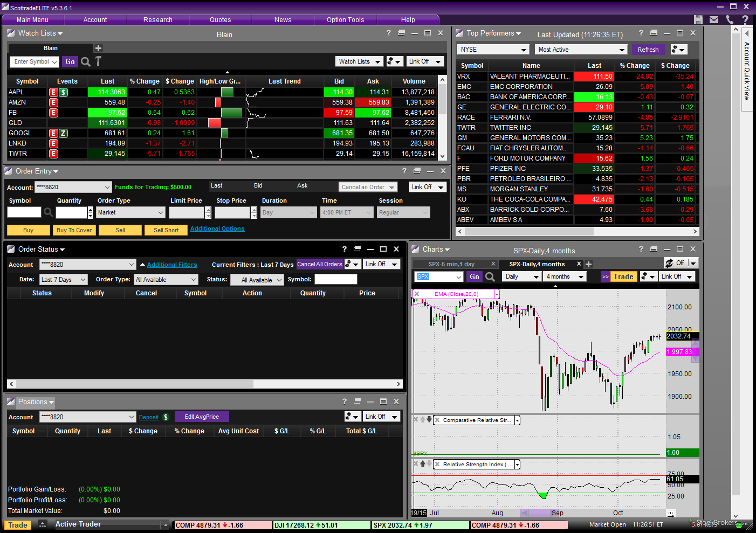The height and width of the screenshot is (533, 756).
Task: Open Watch Lists settings gear
Action: pos(394,61)
